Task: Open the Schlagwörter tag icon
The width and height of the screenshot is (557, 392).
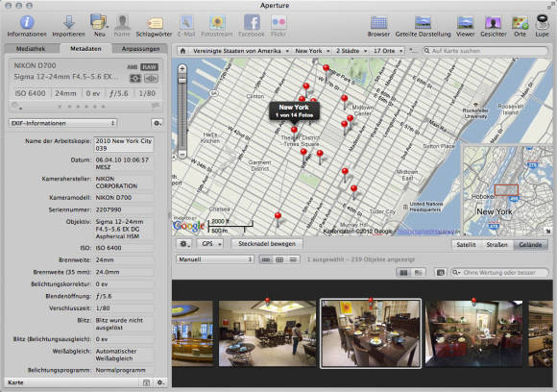Action: pos(154,23)
